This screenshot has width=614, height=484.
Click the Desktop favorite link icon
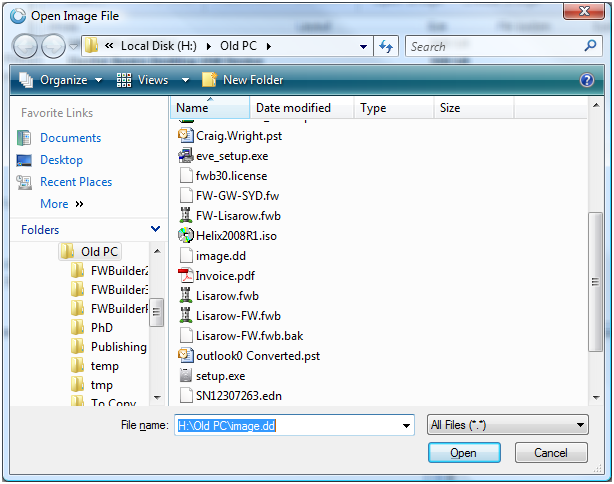24,160
